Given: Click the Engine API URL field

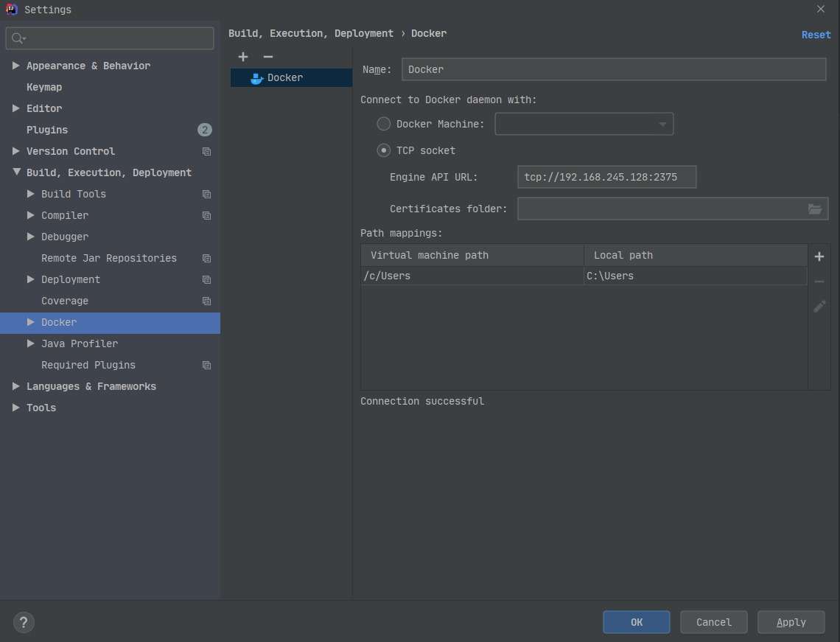Looking at the screenshot, I should coord(606,177).
